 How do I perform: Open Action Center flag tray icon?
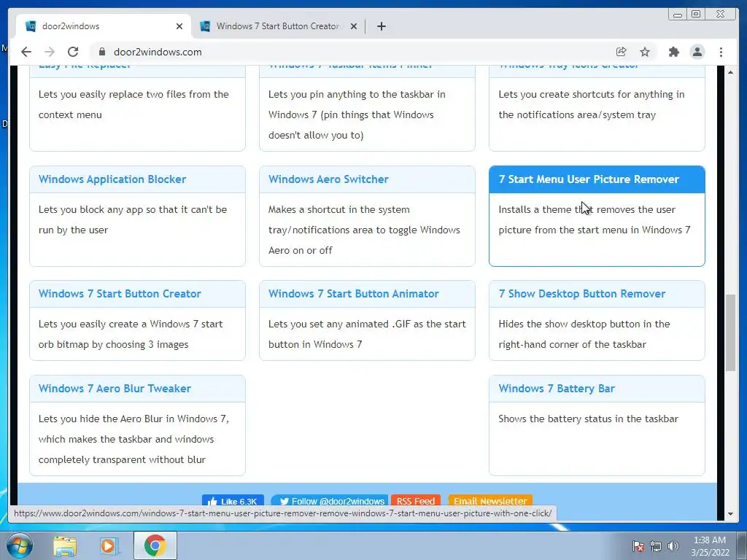pyautogui.click(x=638, y=546)
